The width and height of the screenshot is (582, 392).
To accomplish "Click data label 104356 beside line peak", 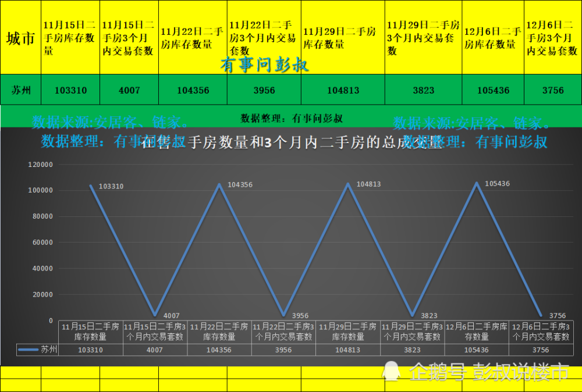I will tap(240, 185).
